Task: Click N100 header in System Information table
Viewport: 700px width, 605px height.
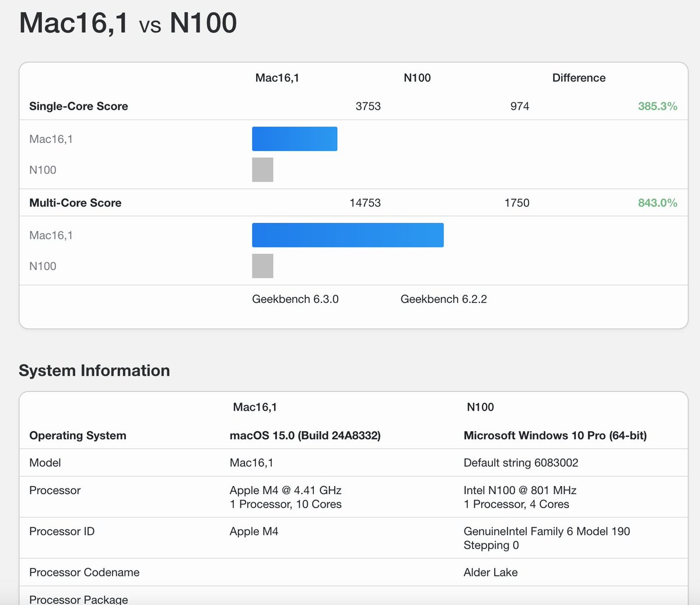Action: (481, 407)
